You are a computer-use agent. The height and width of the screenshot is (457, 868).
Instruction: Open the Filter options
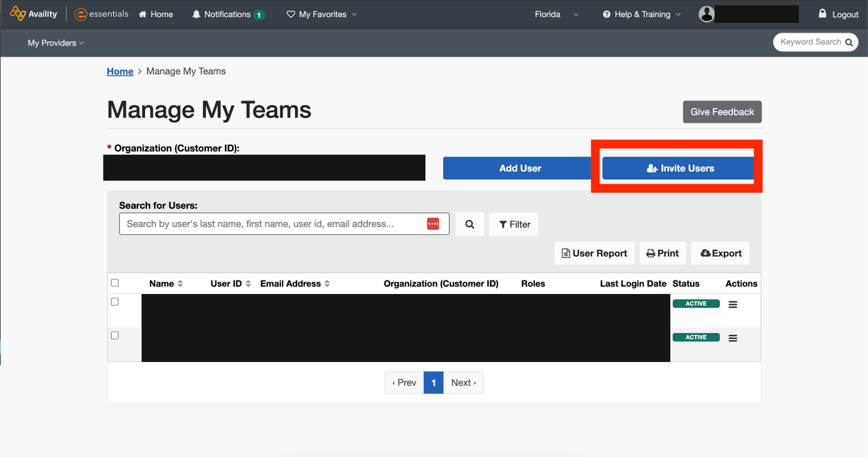514,224
